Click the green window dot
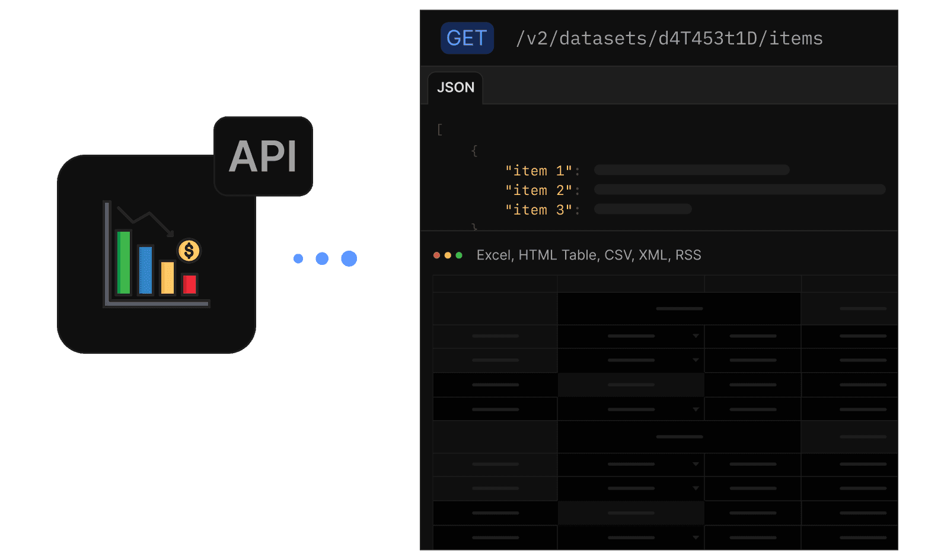 pyautogui.click(x=459, y=255)
